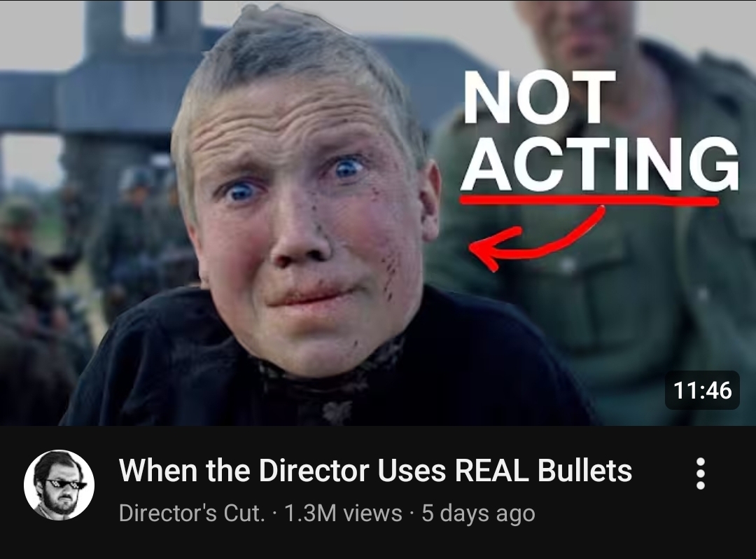
Task: Click the Director's Cut channel avatar
Action: pos(59,485)
